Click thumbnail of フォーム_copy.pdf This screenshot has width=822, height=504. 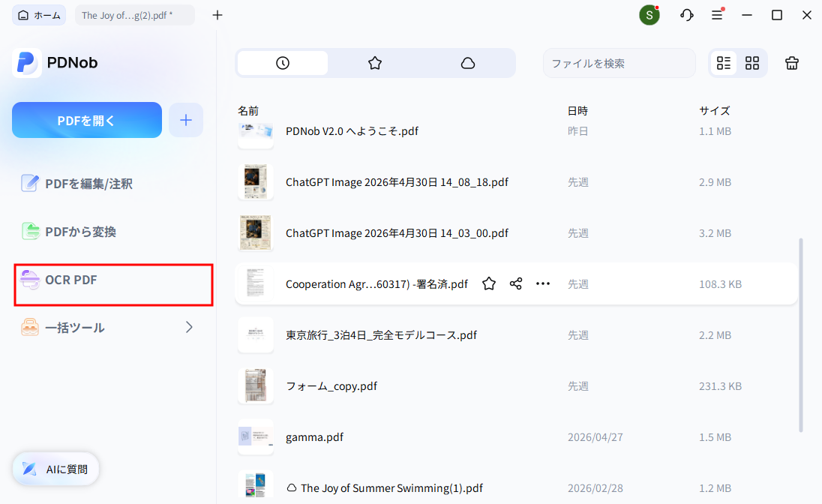tap(256, 386)
